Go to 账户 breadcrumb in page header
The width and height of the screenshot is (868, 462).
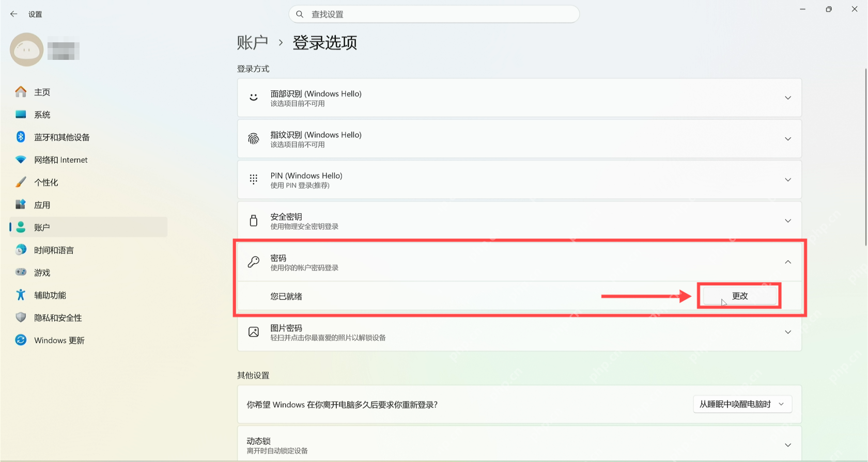click(253, 42)
